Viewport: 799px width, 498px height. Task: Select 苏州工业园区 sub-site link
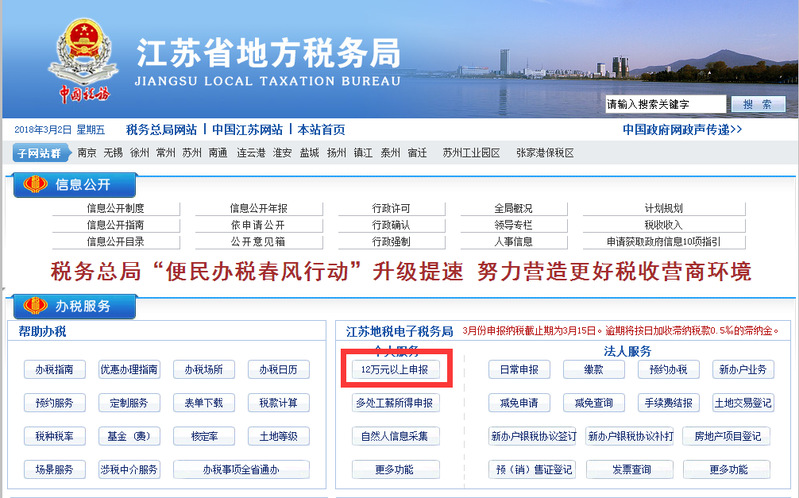(471, 153)
